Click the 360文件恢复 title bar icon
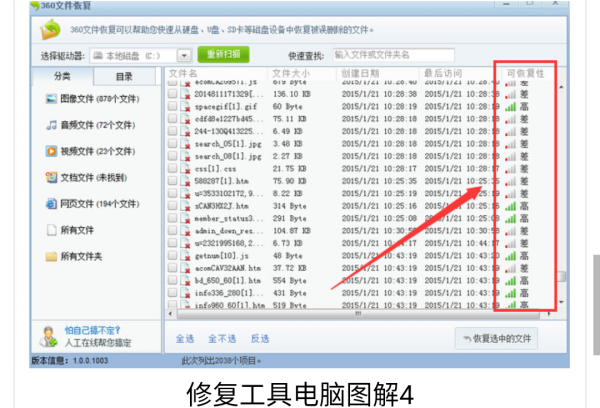Viewport: 600px width, 408px height. pyautogui.click(x=35, y=5)
